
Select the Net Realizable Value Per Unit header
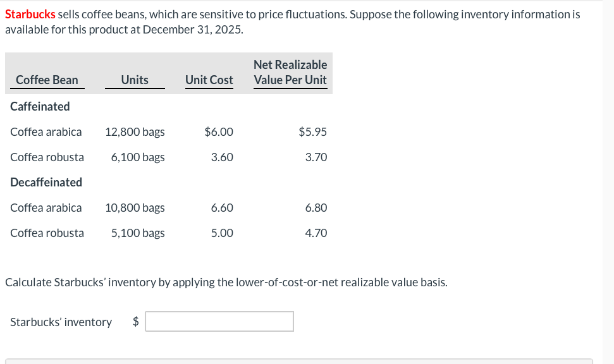pyautogui.click(x=290, y=73)
